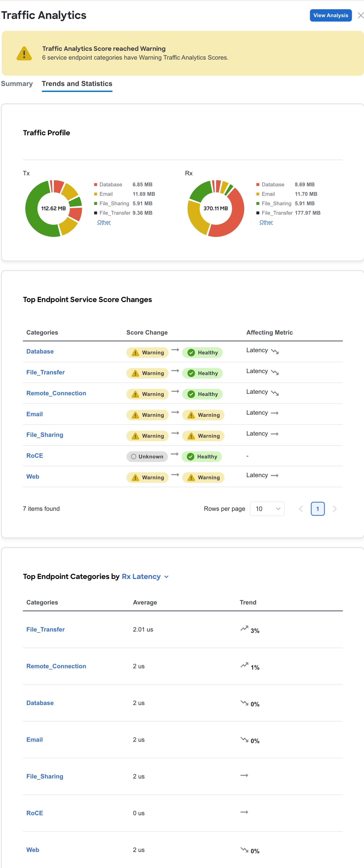Click File_Transfer 3% upward trend icon
Viewport: 364px width, 868px height.
point(244,628)
